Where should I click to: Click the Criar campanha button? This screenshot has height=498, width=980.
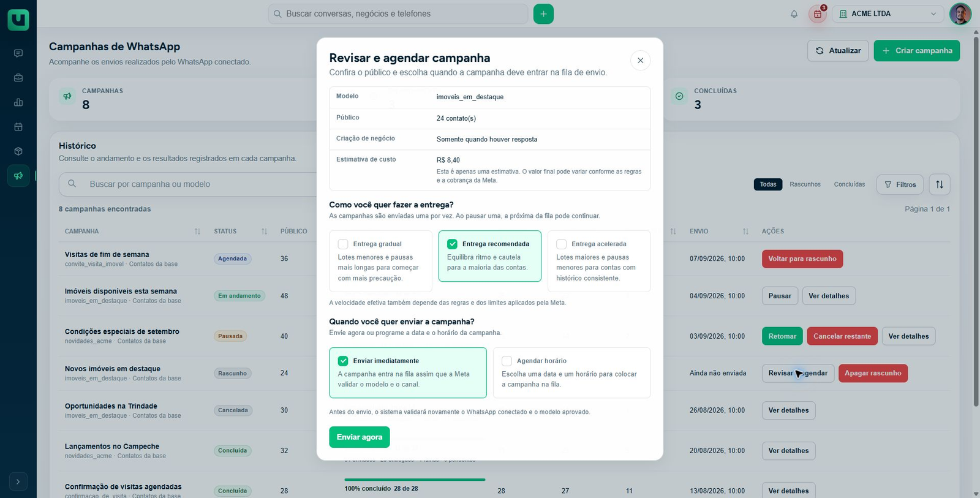tap(917, 51)
